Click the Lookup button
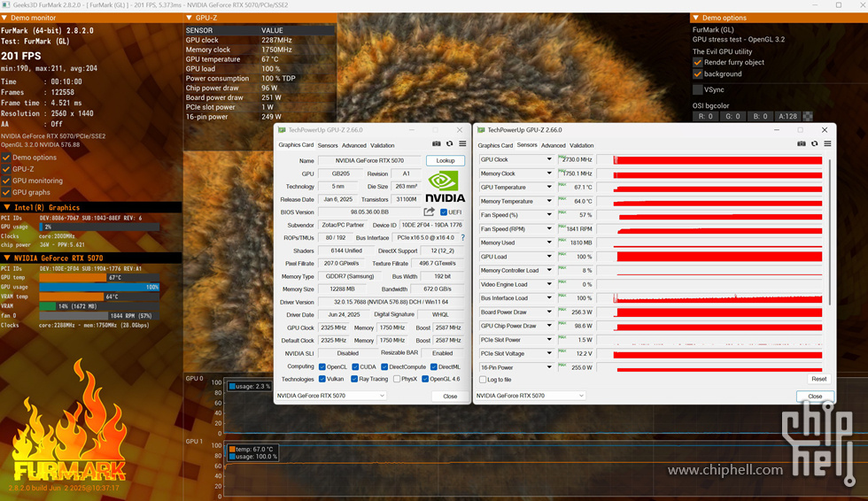 445,160
